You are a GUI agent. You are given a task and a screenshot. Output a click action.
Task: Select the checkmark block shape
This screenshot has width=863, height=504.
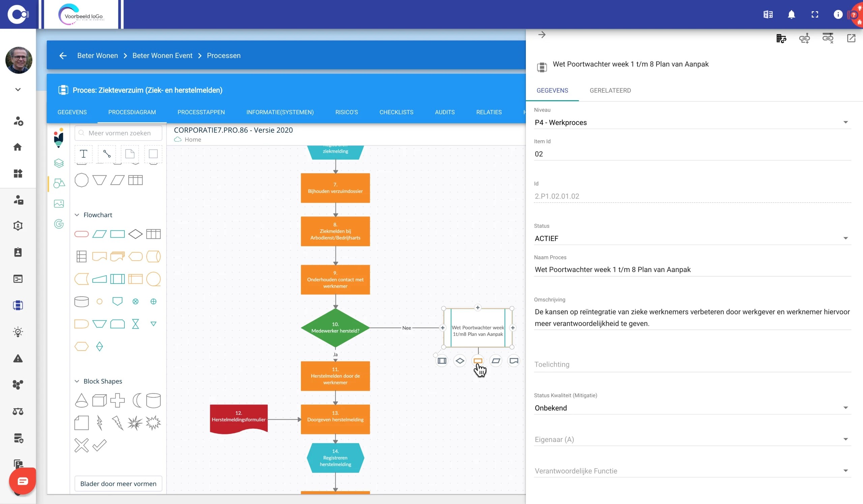point(99,445)
